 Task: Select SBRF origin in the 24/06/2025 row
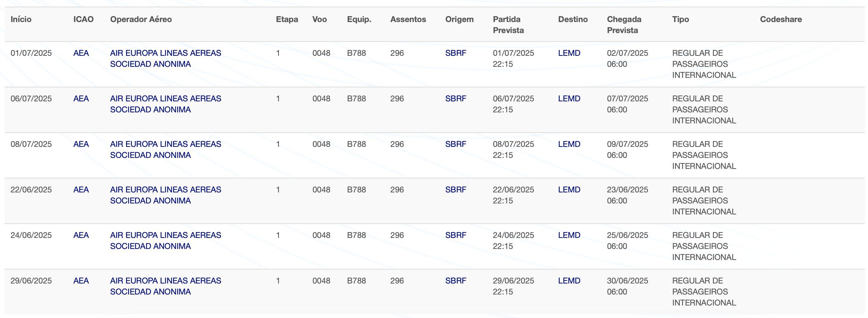(x=455, y=235)
